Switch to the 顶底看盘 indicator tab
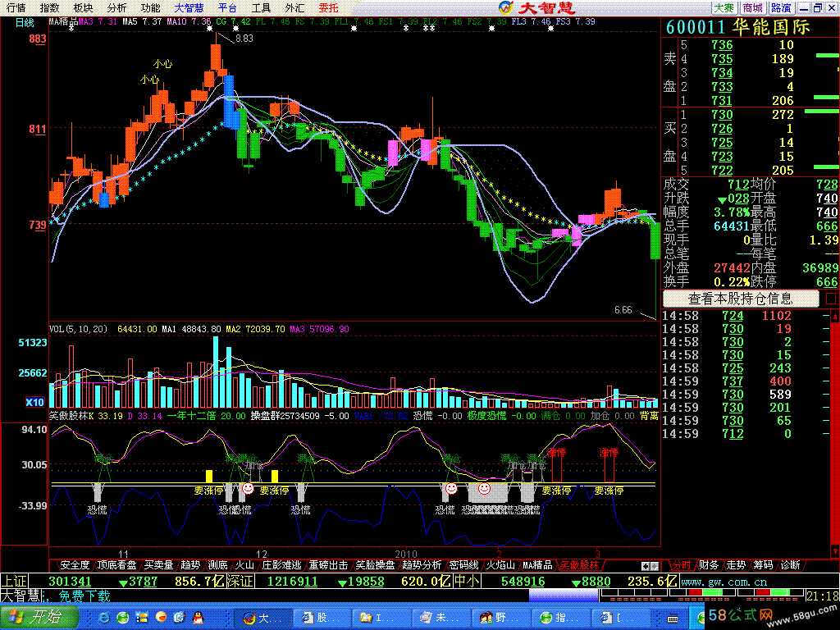840x630 pixels. pos(116,565)
